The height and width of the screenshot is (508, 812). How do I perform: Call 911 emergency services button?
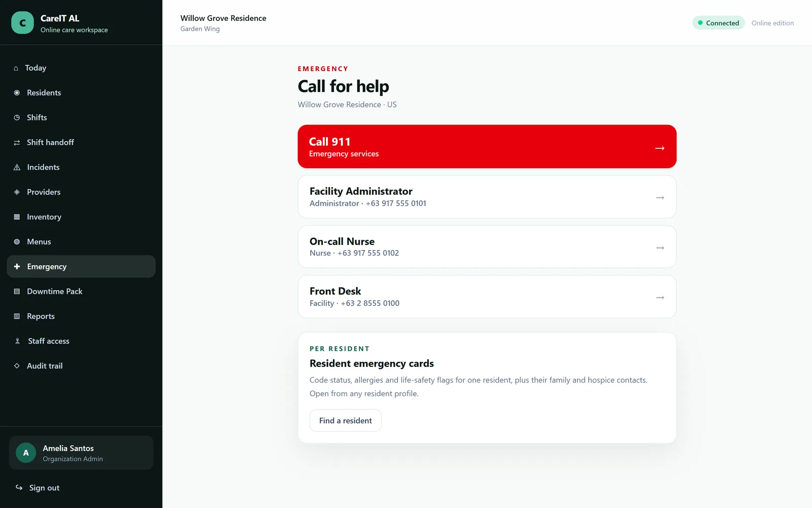(x=487, y=146)
